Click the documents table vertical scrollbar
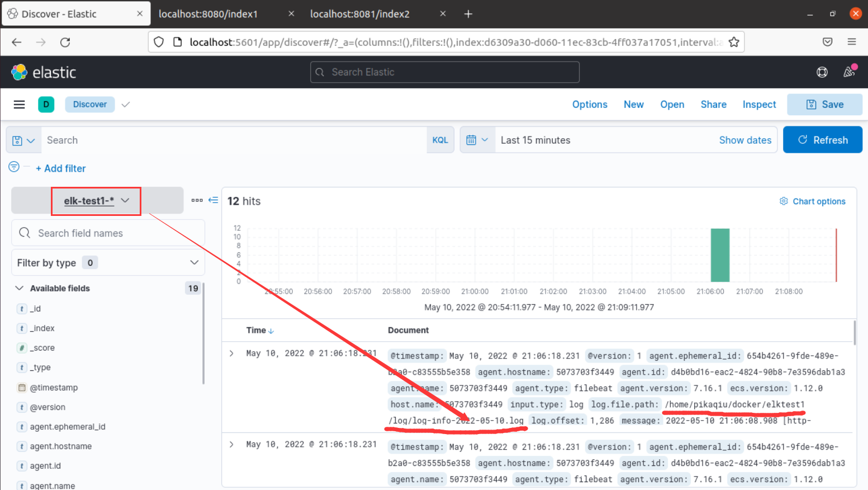The height and width of the screenshot is (490, 868). 855,332
